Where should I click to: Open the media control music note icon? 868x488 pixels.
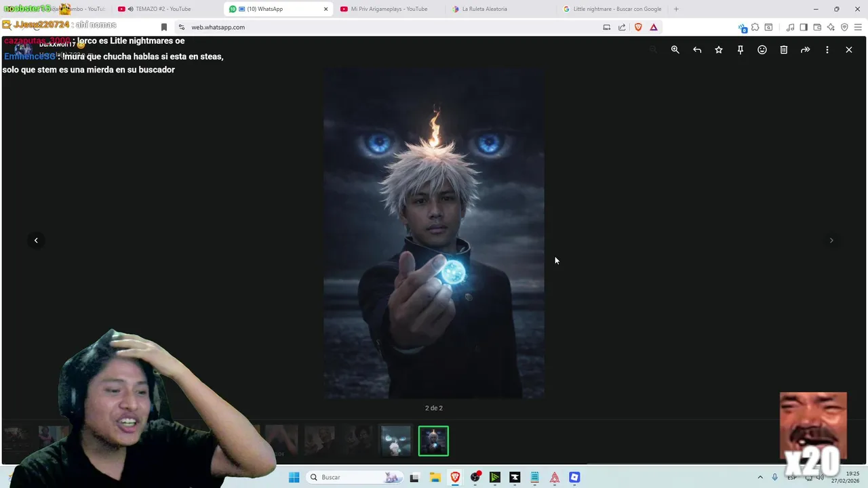(x=790, y=27)
